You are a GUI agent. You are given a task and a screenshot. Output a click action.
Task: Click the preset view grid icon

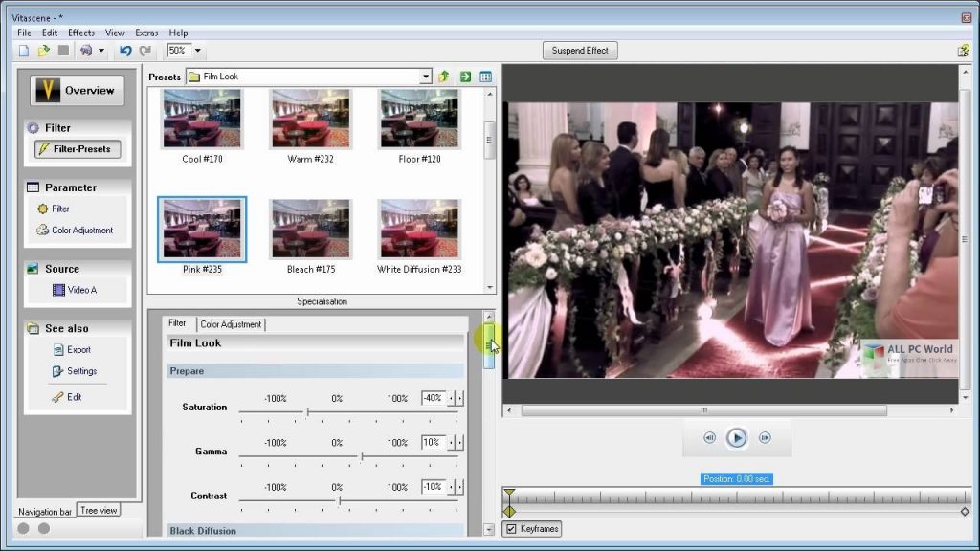(486, 77)
